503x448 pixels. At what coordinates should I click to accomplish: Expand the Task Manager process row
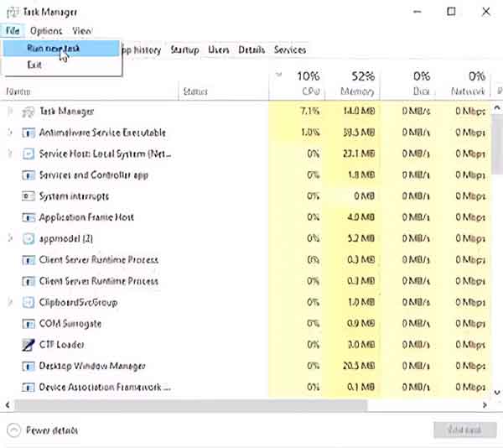[x=10, y=112]
